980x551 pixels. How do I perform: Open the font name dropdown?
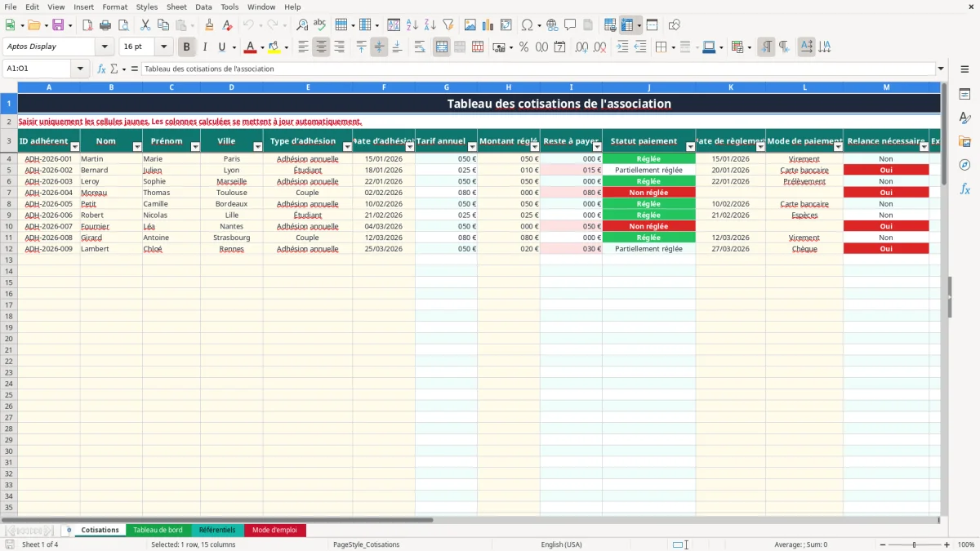click(105, 47)
